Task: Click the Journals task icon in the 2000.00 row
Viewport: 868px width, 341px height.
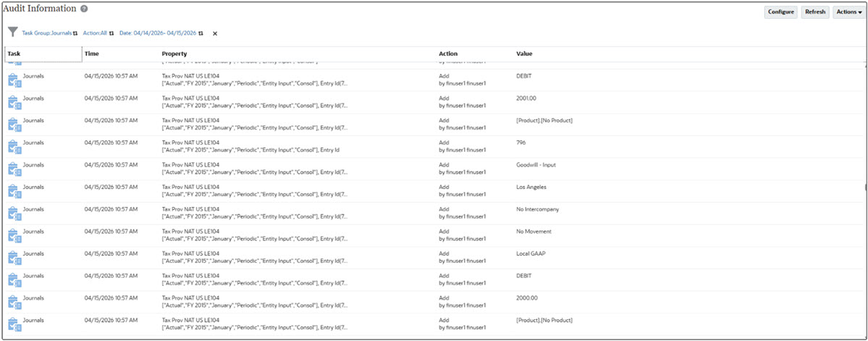Action: click(x=14, y=302)
